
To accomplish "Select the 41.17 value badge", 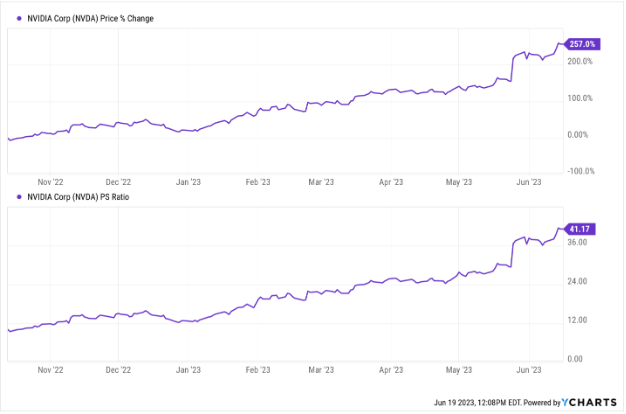I will [578, 229].
